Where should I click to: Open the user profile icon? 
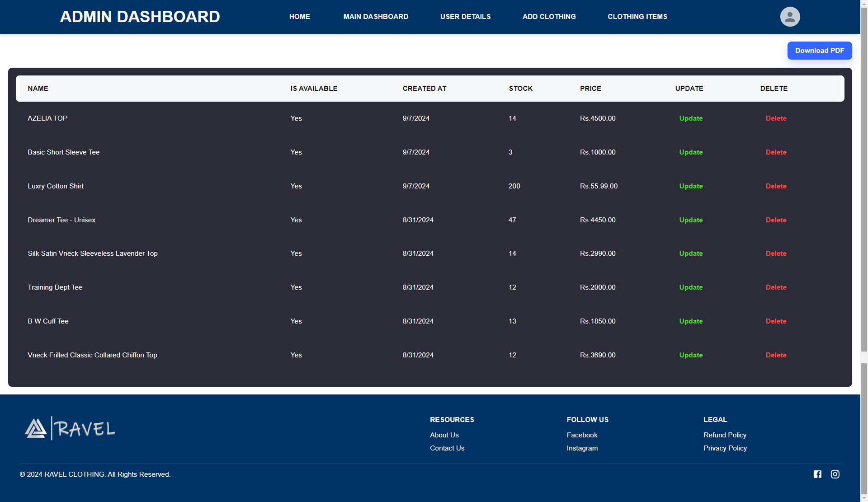point(790,16)
